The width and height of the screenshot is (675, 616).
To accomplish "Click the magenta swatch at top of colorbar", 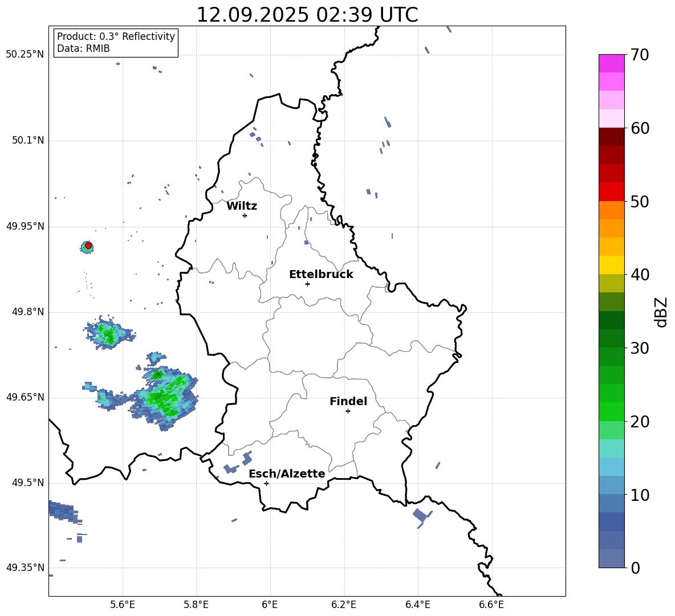I will click(611, 64).
